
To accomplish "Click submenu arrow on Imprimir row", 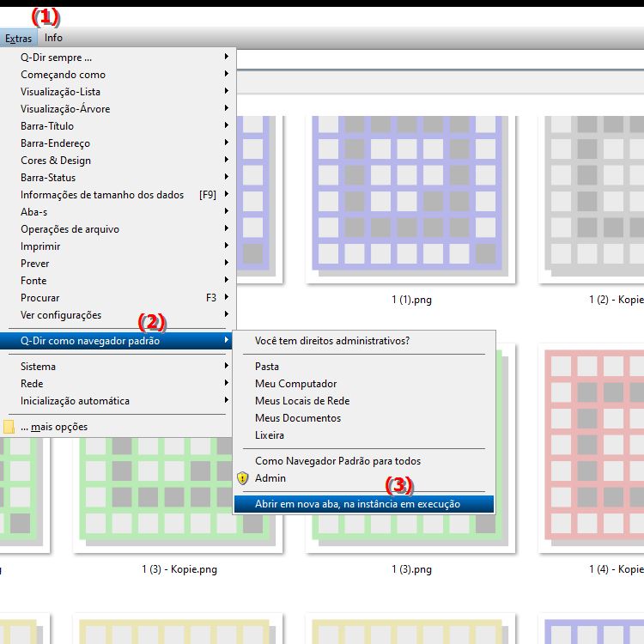I will (x=227, y=246).
